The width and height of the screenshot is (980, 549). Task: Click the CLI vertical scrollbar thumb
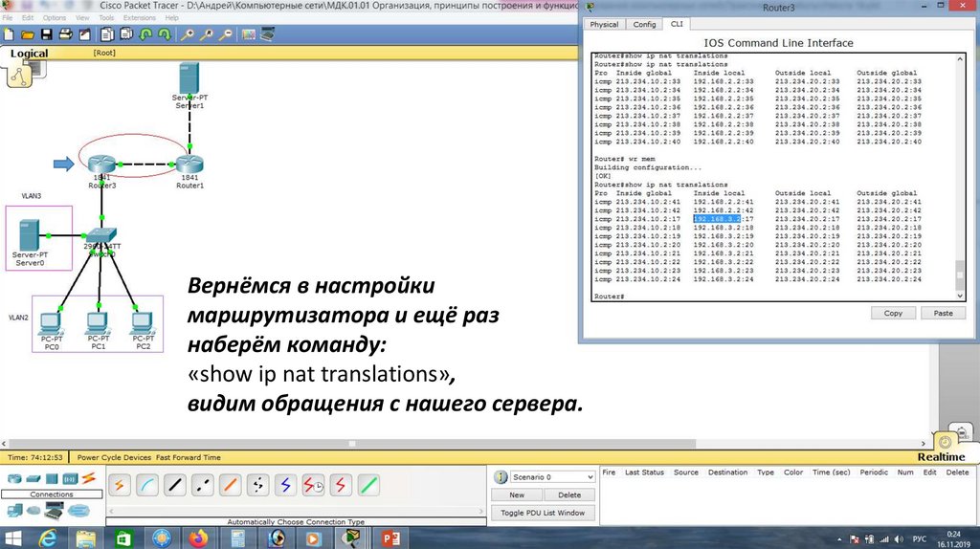pos(960,274)
